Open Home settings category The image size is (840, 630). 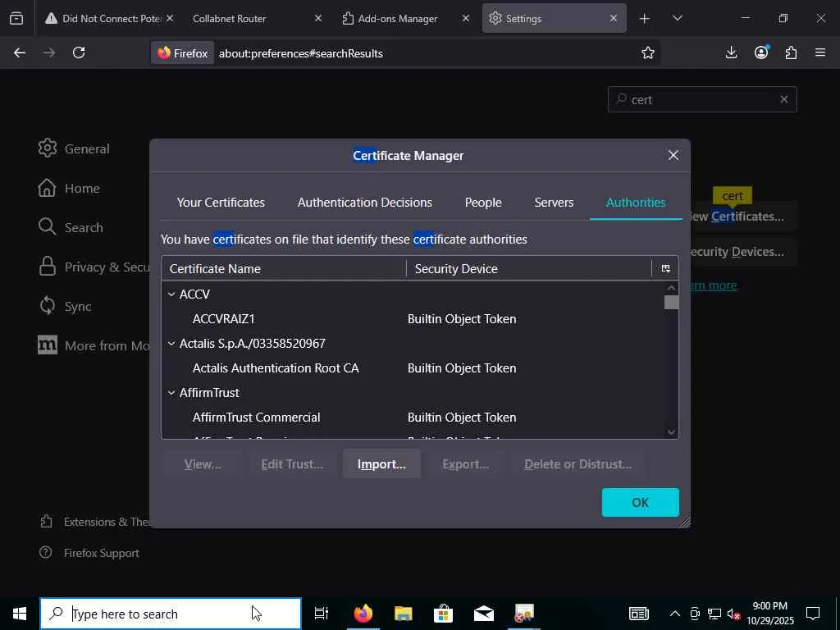[69, 188]
